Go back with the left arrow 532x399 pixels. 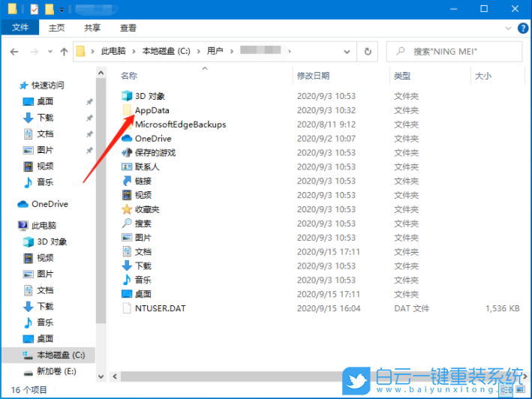14,52
